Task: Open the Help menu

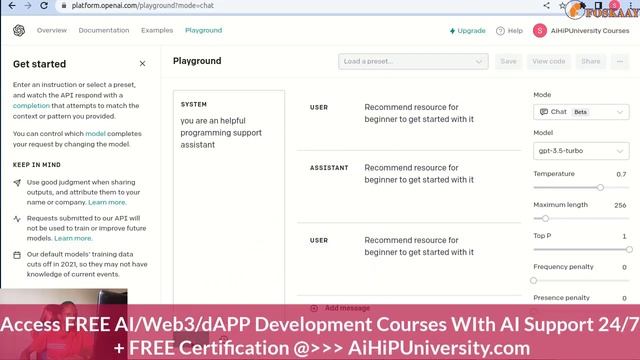Action: tap(509, 31)
